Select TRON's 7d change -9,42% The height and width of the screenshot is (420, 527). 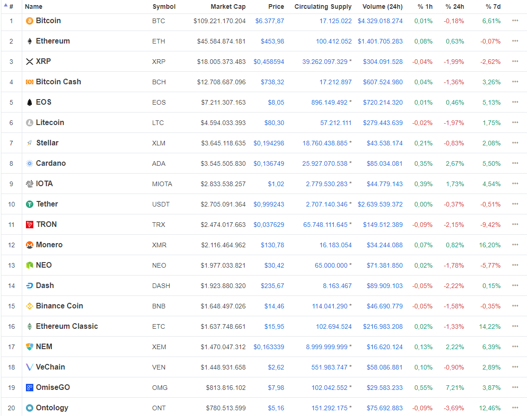(x=490, y=225)
